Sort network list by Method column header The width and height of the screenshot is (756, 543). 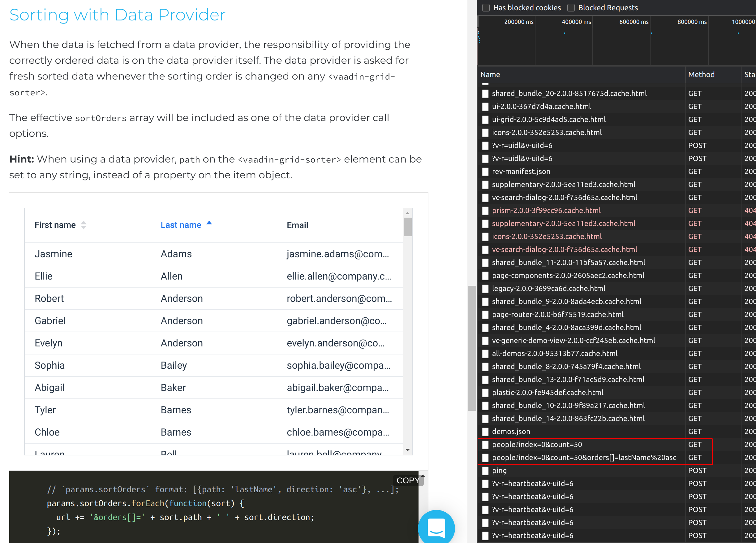(x=701, y=74)
